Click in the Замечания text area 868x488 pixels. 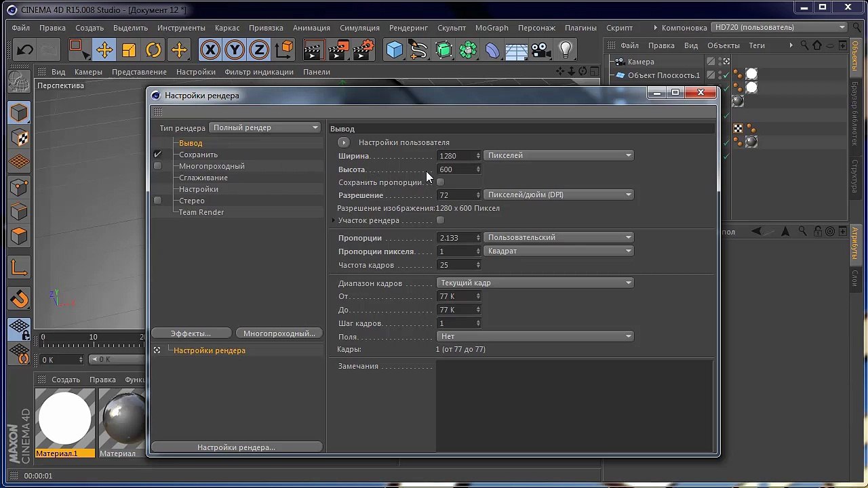[x=574, y=406]
